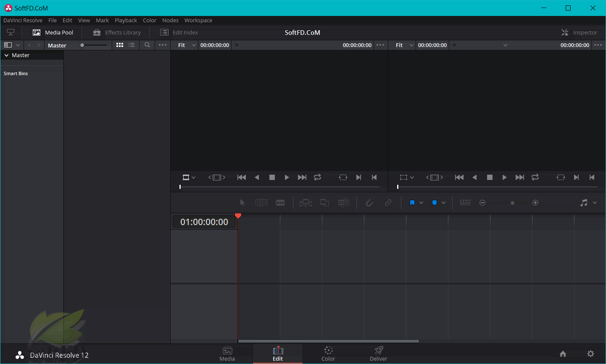Image resolution: width=606 pixels, height=364 pixels.
Task: Switch media pool to thumbnail grid view
Action: point(120,45)
